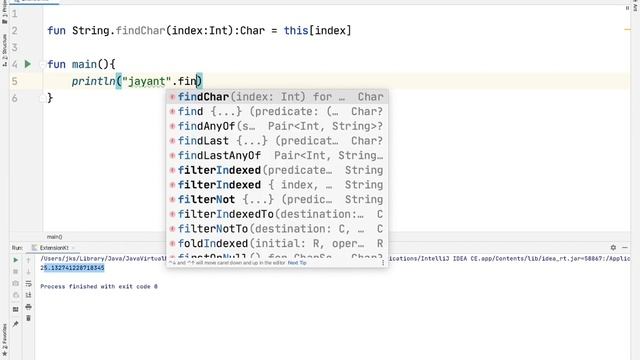Viewport: 640px width, 360px height.
Task: Click highlighted output number 25.132741228718345
Action: tap(73, 268)
